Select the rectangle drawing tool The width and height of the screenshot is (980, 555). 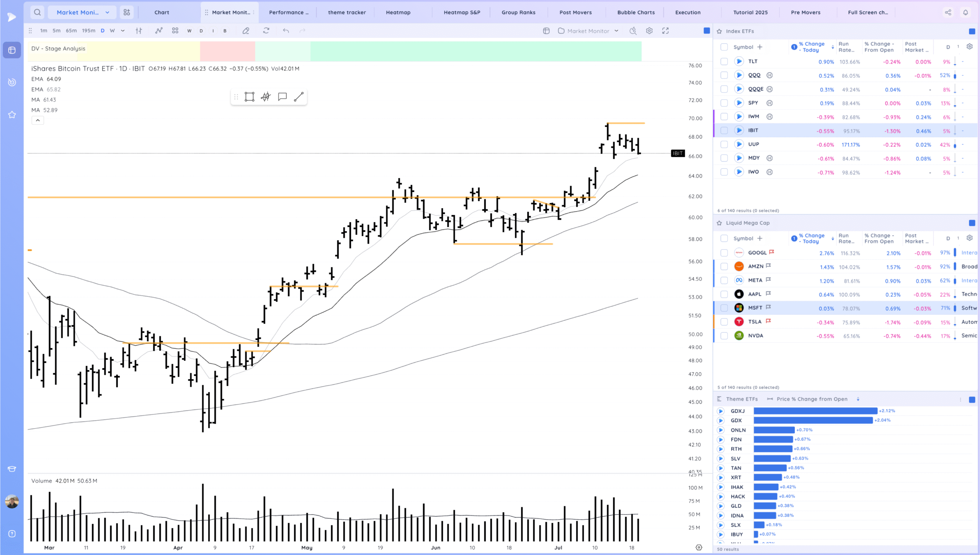(249, 97)
